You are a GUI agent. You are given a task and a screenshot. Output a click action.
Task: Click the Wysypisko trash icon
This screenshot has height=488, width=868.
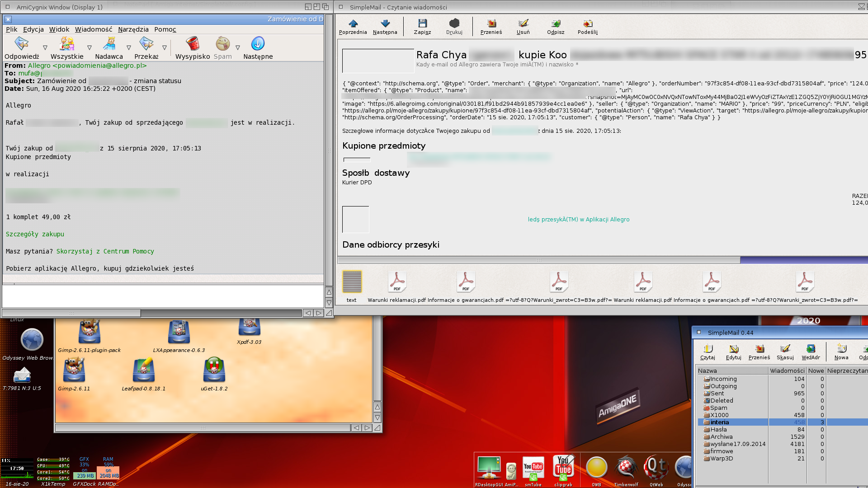point(193,44)
